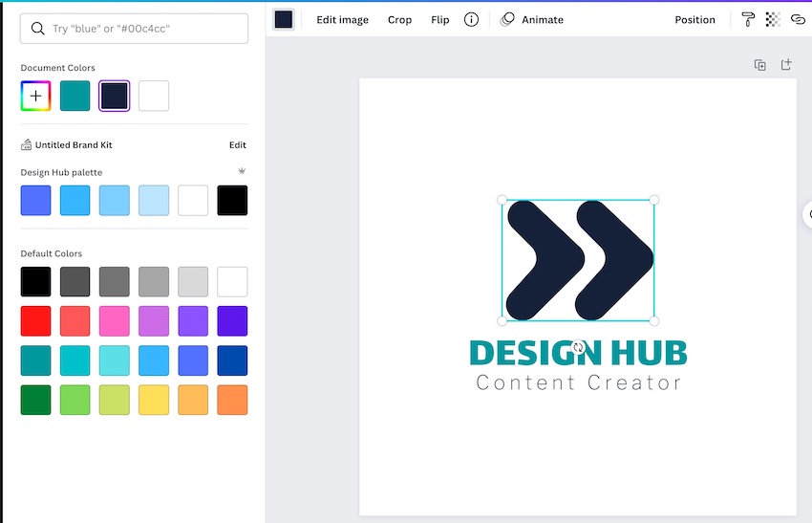Click the Default Colors heading

(x=52, y=253)
